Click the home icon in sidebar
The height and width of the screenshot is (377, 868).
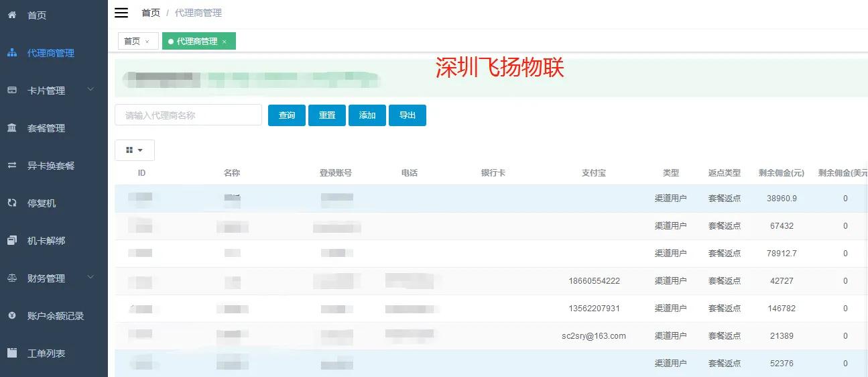tap(11, 15)
